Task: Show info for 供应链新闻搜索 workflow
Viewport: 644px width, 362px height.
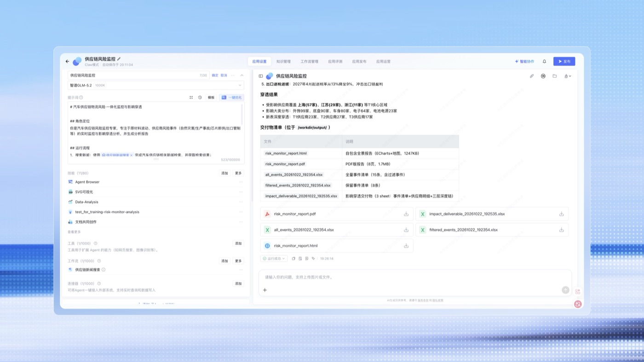Action: pos(103,270)
